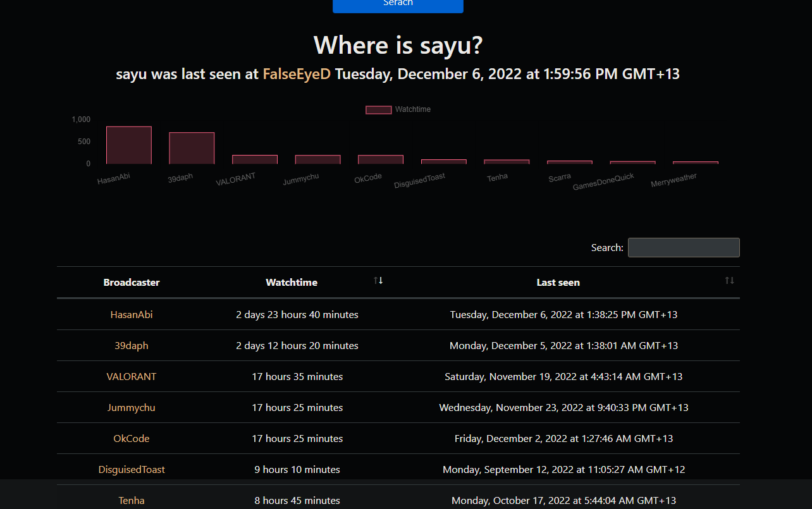Click HasanAbi last seen 'December 6, 2022' cell
The height and width of the screenshot is (509, 812).
[563, 314]
